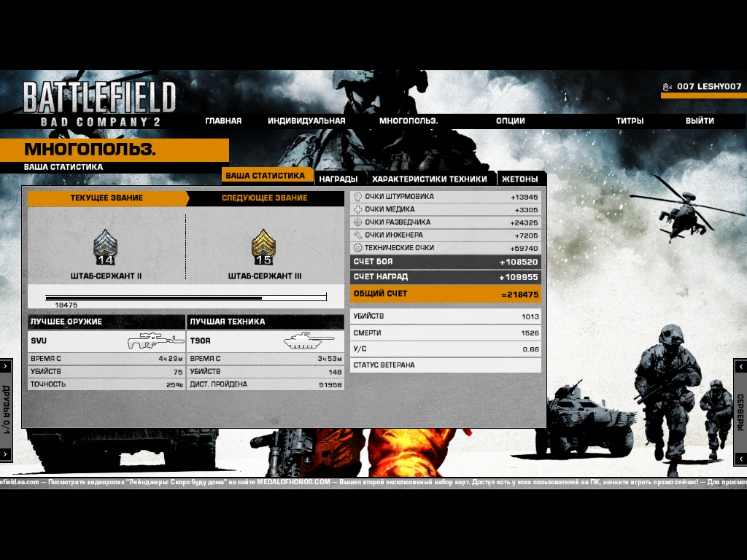Switch to Характеристики техники tab
Viewport: 747px width, 560px height.
pyautogui.click(x=429, y=179)
